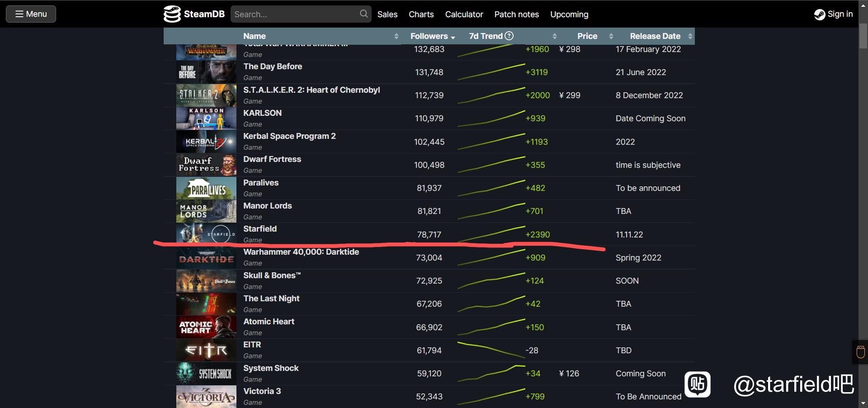Click the System Shock thumbnail image
Image resolution: width=868 pixels, height=408 pixels.
point(206,374)
